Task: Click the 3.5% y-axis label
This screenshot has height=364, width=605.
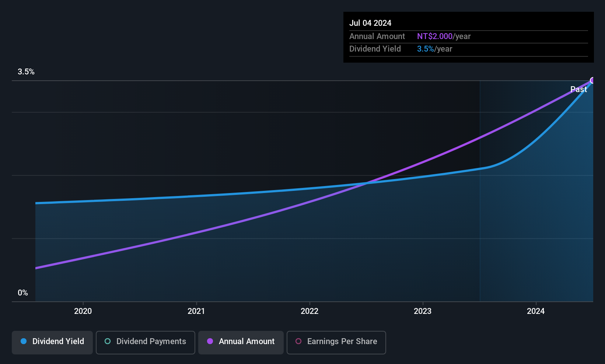Action: (26, 72)
